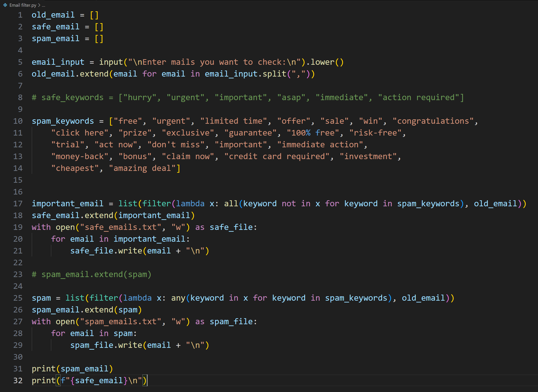Open the Email filter.py breadcrumb

point(23,5)
